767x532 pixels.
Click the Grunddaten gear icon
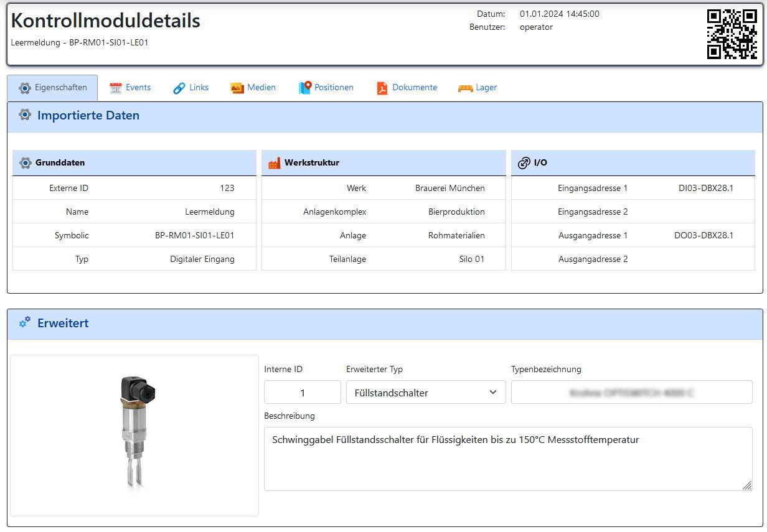click(26, 163)
